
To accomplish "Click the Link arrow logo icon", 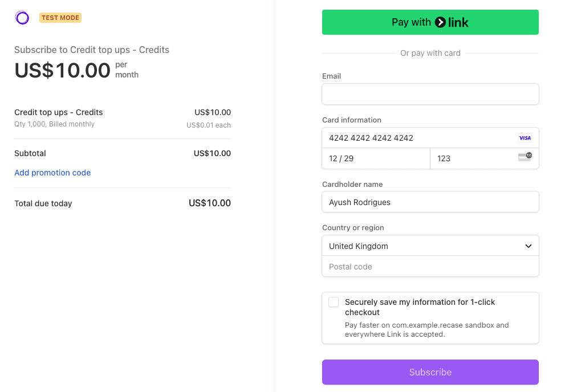I will point(440,22).
